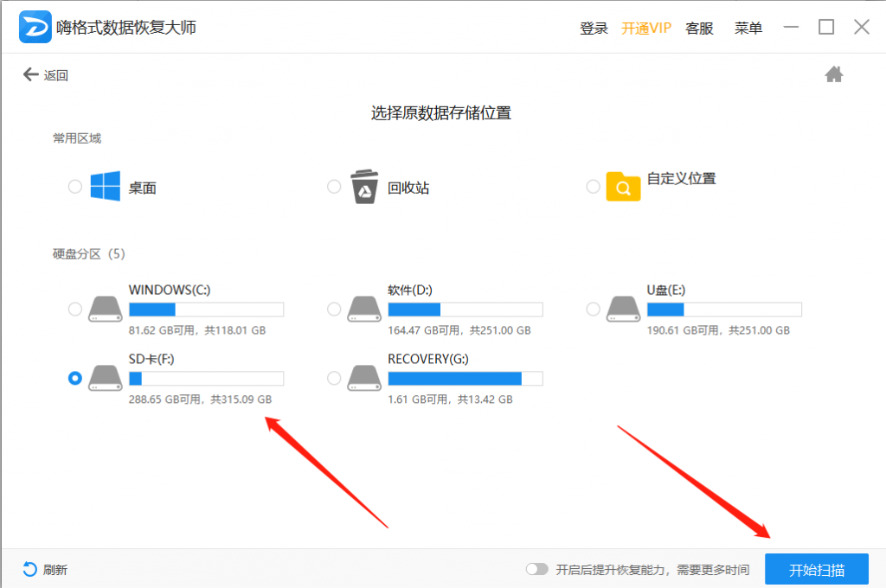
Task: Select the 软件(D:) radio button
Action: [334, 309]
